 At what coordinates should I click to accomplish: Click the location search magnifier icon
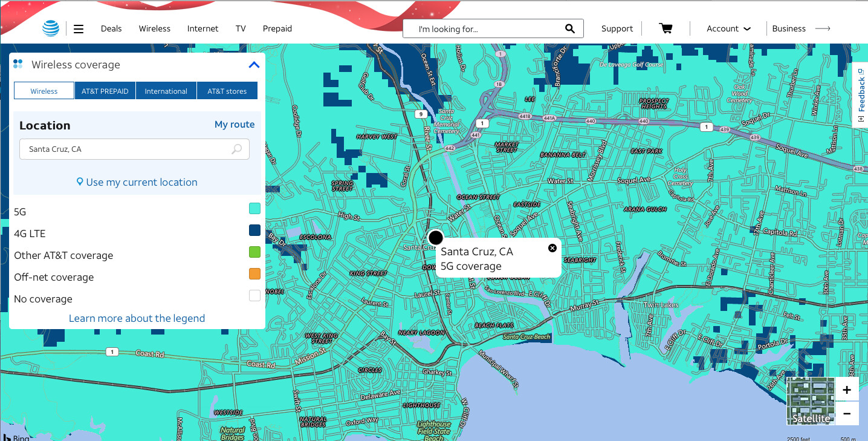(237, 149)
